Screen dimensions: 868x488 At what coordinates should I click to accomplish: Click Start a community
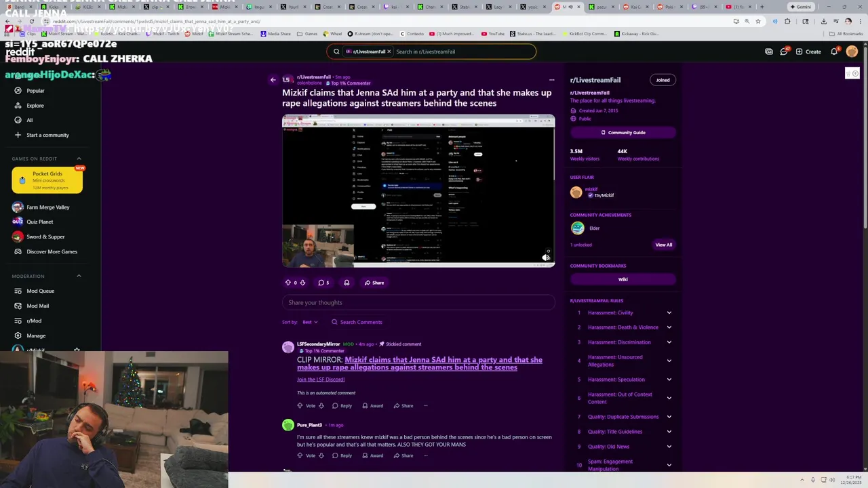[47, 135]
